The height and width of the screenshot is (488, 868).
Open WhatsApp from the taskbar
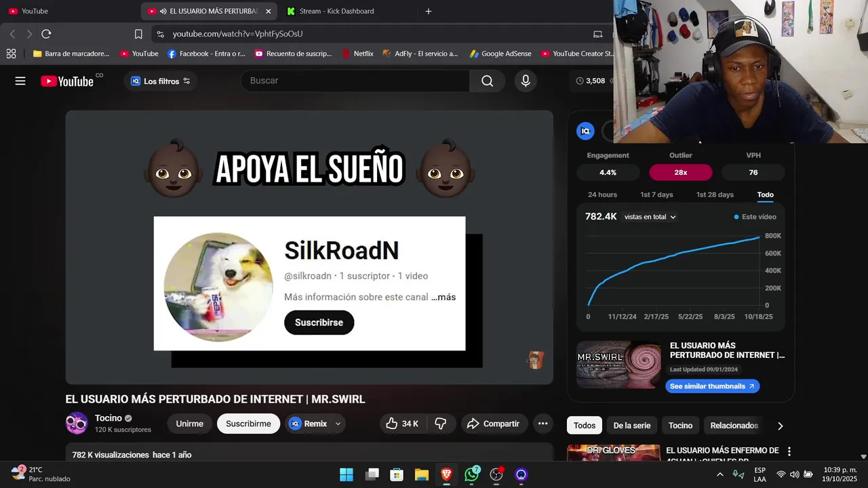coord(471,474)
